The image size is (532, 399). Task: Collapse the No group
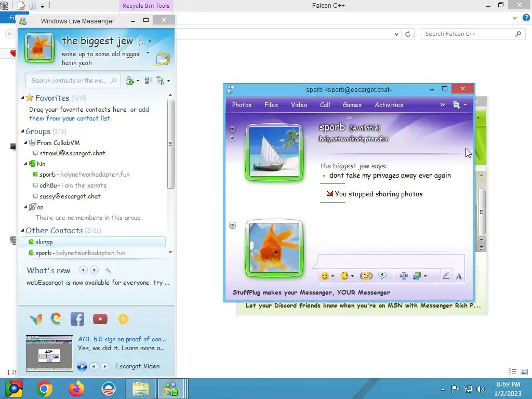pyautogui.click(x=25, y=164)
